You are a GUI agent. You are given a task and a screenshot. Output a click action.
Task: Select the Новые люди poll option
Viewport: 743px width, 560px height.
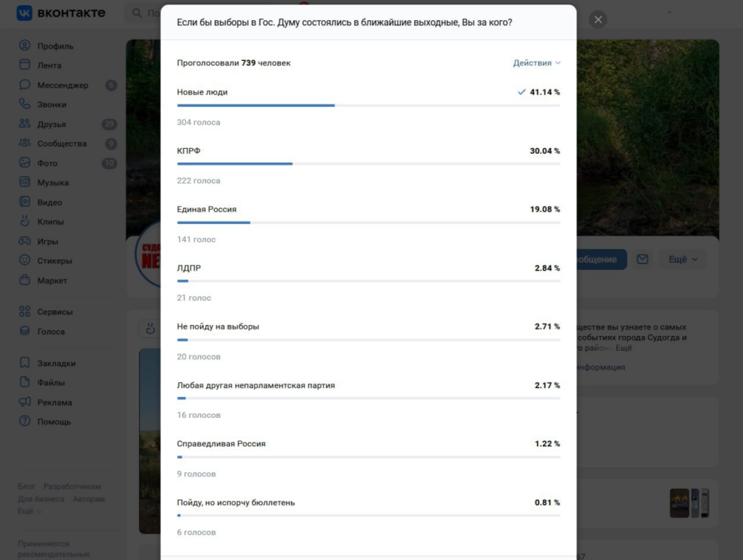368,107
